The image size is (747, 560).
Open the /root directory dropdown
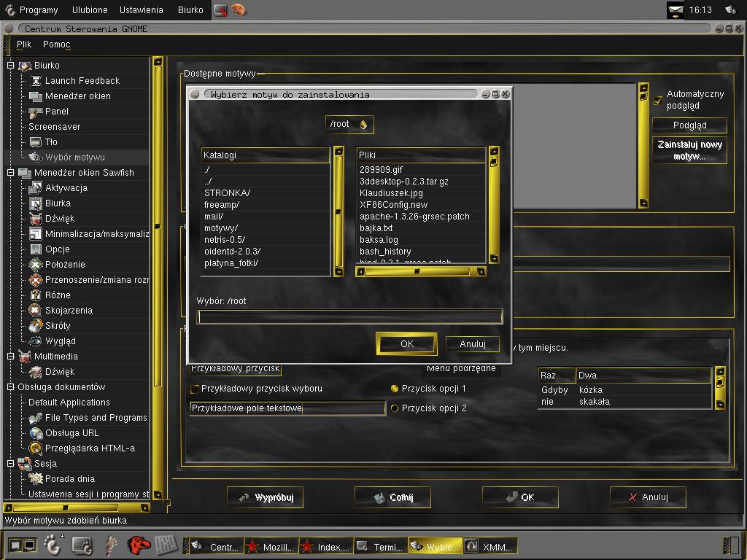coord(349,124)
